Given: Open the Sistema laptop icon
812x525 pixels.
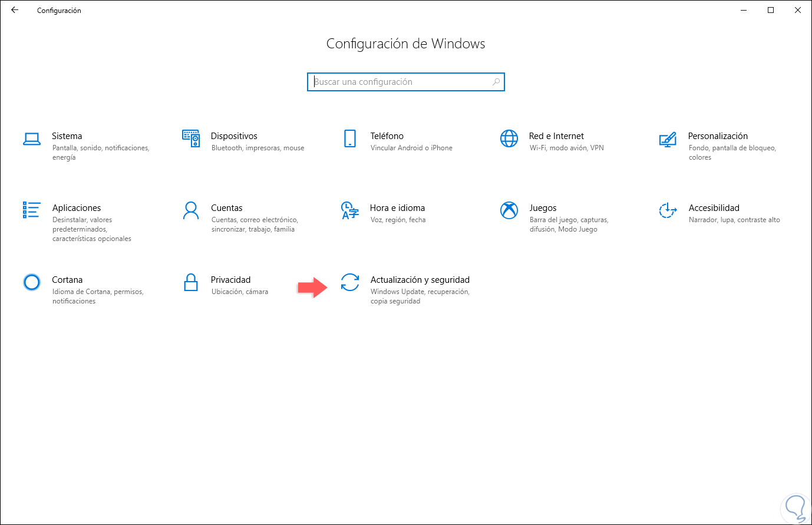Looking at the screenshot, I should coord(32,139).
